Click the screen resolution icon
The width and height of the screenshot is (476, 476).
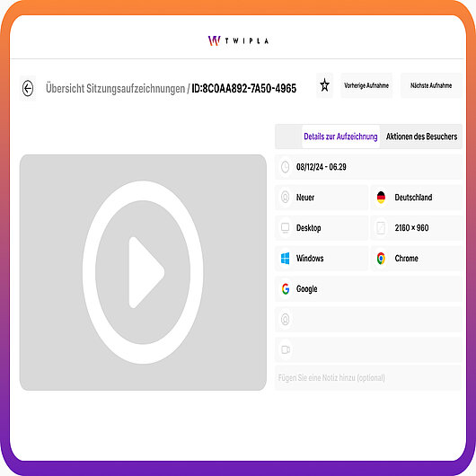(381, 228)
